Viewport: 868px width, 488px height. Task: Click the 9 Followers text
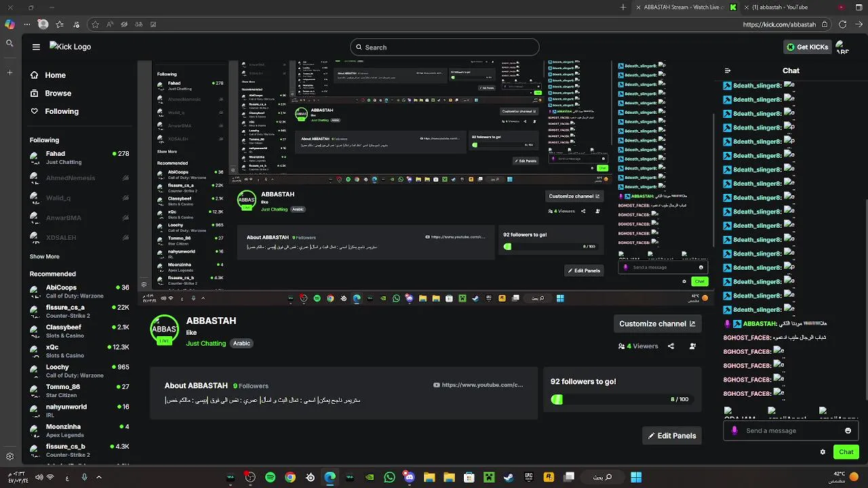coord(251,386)
